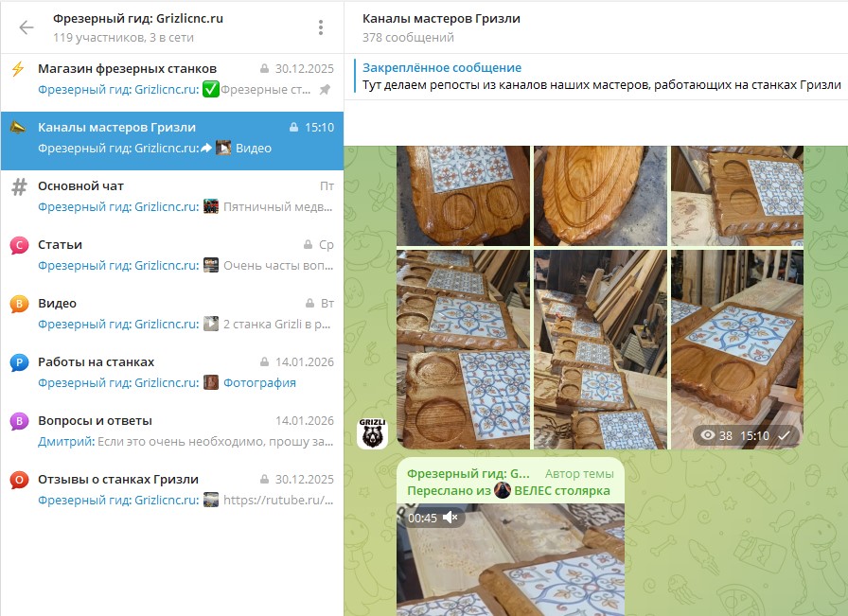The width and height of the screenshot is (848, 616).
Task: Click the forwarded arrow icon in Каналы preview
Action: pyautogui.click(x=206, y=148)
